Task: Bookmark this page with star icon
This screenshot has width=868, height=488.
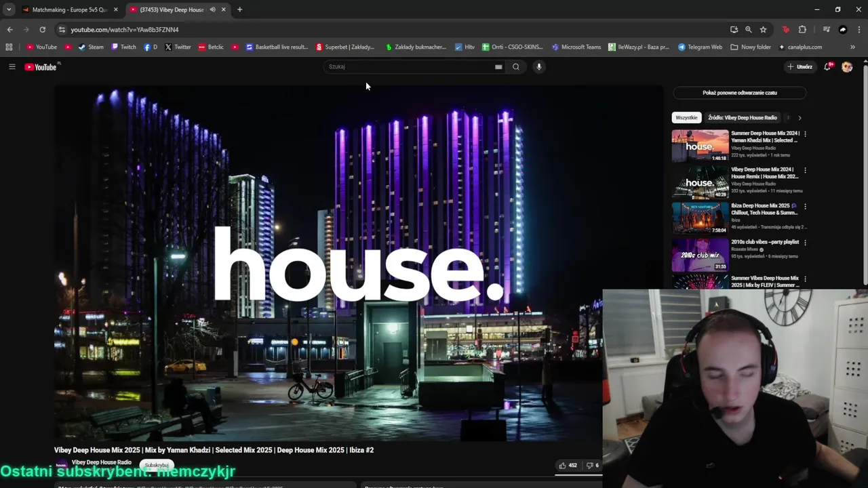Action: pos(763,30)
